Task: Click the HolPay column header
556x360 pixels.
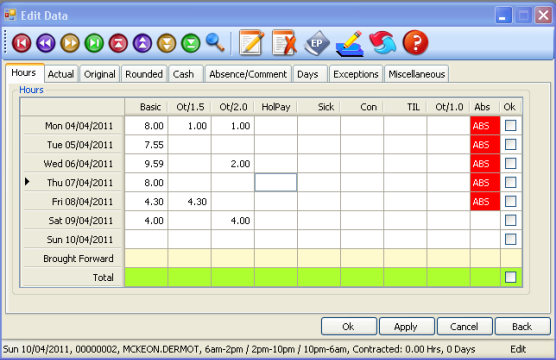Action: pyautogui.click(x=276, y=107)
